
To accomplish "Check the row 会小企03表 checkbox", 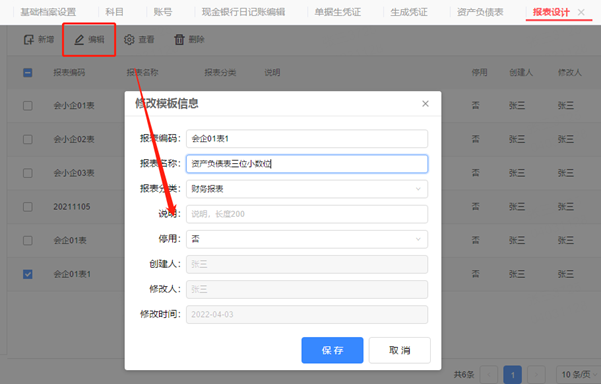I will (28, 173).
